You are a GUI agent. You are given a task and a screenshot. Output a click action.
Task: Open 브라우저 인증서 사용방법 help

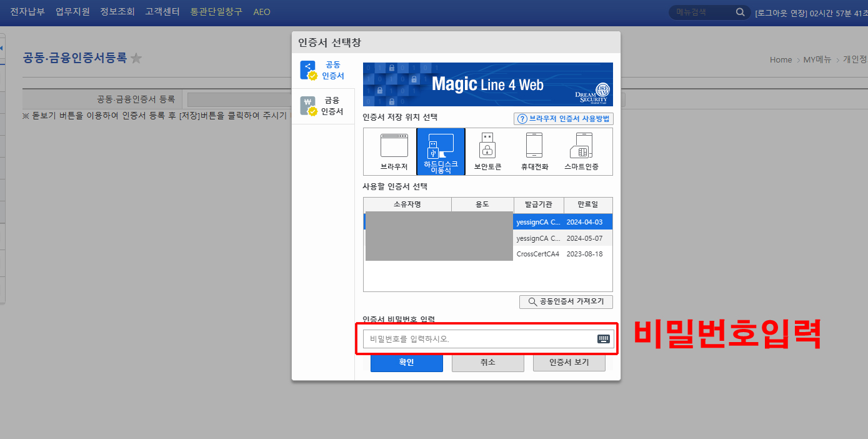564,119
